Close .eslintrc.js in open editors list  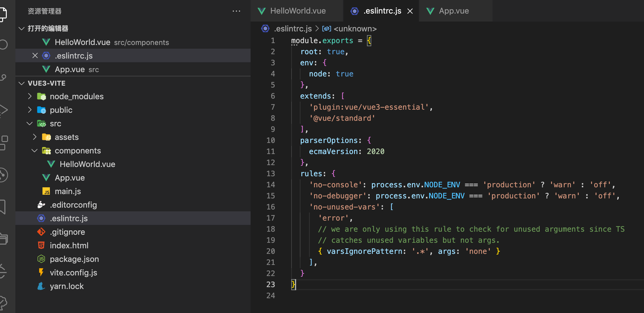click(x=35, y=55)
